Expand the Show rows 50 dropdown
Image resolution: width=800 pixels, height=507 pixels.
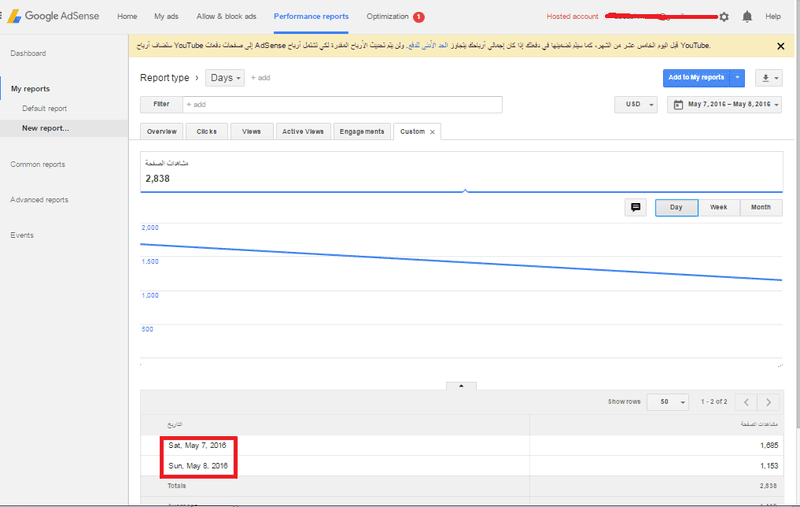pyautogui.click(x=667, y=402)
